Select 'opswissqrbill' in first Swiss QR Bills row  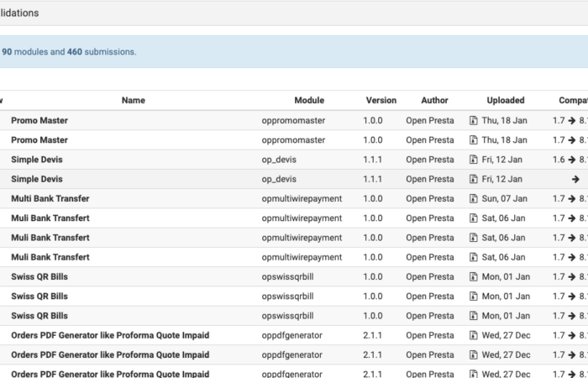click(287, 276)
